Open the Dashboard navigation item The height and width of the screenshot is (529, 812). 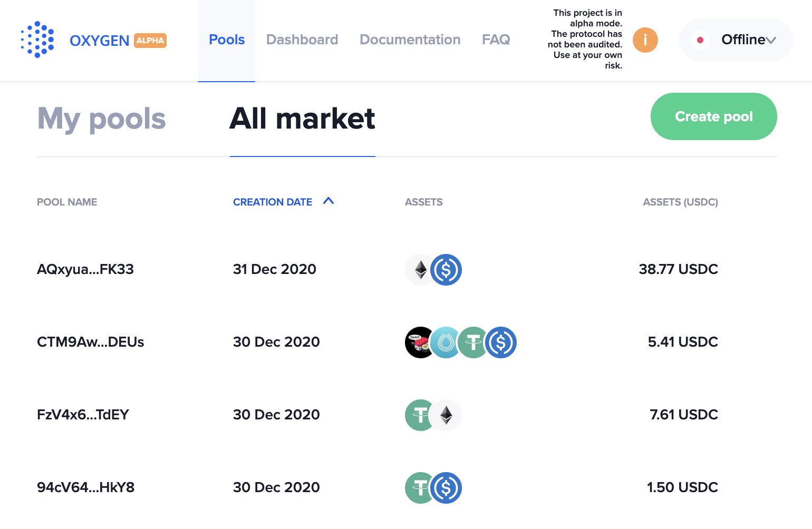[302, 40]
